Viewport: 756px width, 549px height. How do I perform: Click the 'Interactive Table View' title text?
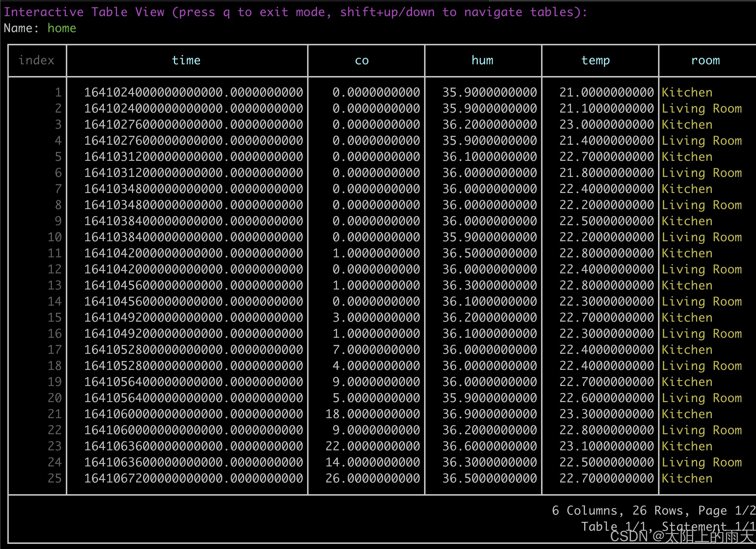coord(84,12)
